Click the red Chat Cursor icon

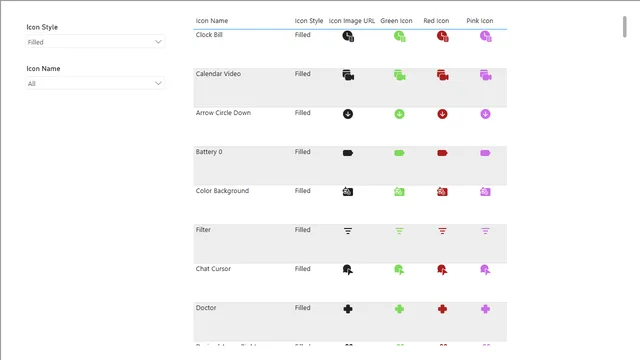click(x=442, y=270)
